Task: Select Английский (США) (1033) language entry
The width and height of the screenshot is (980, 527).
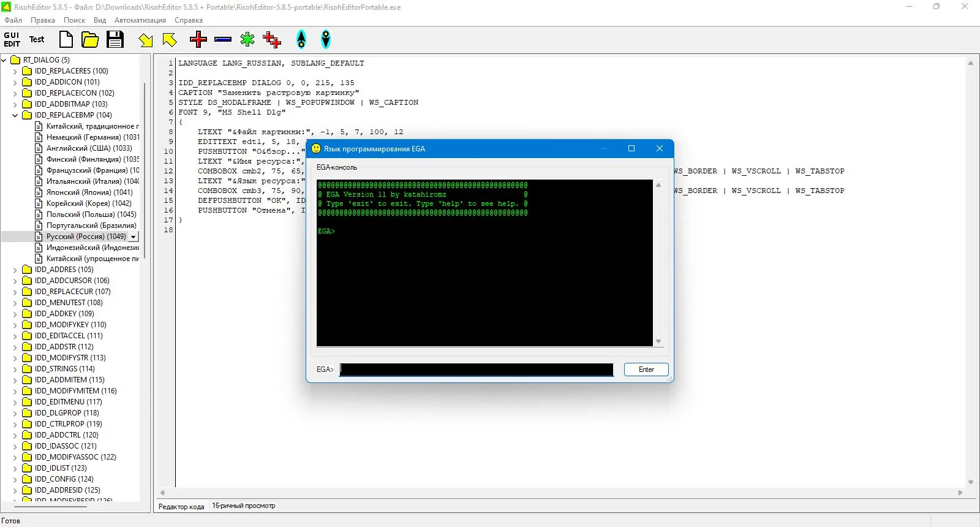Action: (x=89, y=148)
